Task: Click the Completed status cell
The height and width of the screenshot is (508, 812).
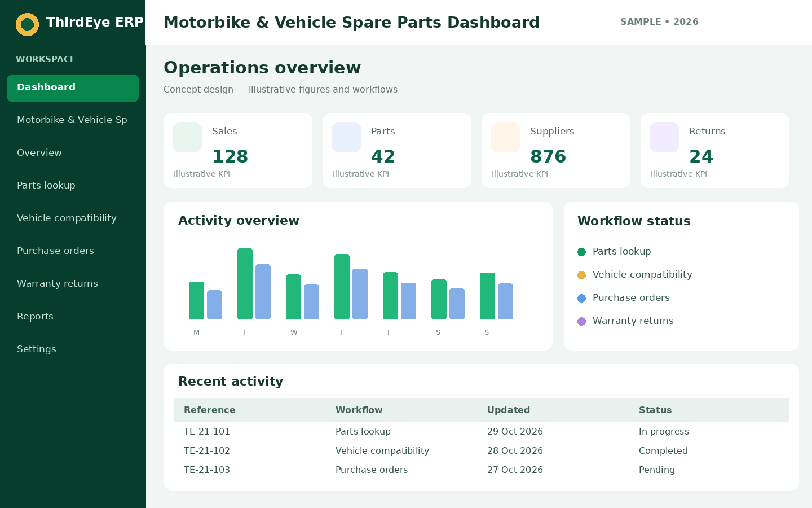Action: click(663, 451)
